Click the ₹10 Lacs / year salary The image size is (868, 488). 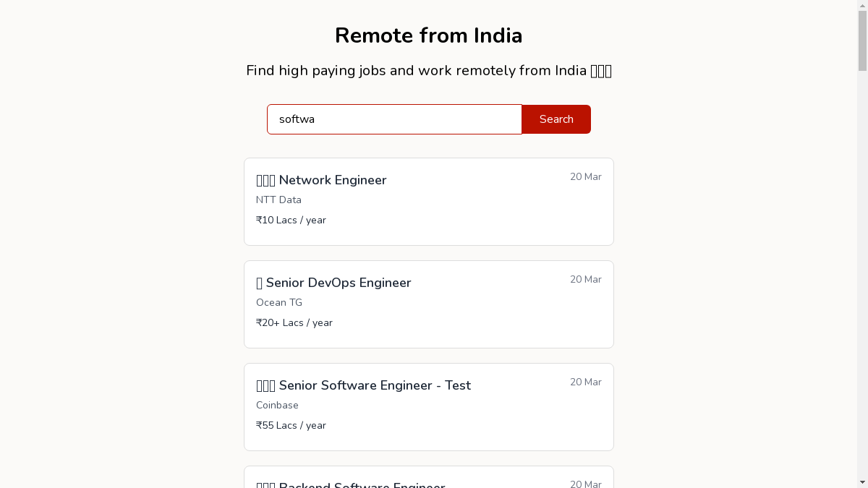pos(291,221)
